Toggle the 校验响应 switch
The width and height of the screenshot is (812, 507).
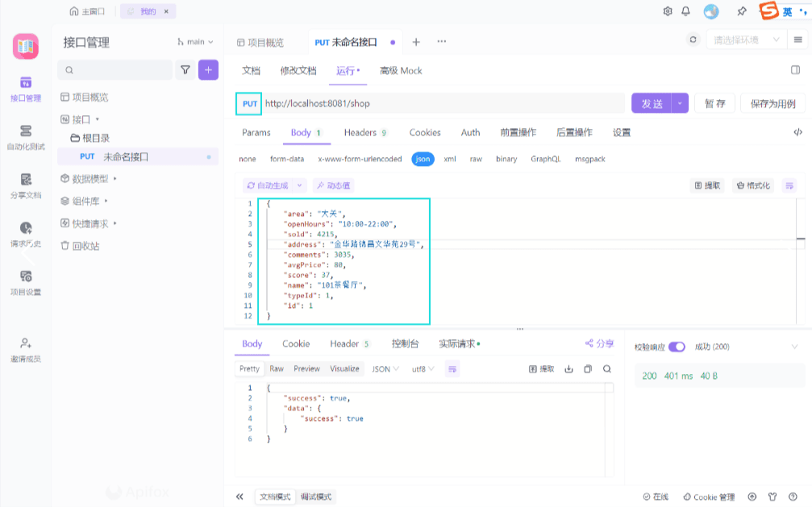click(x=677, y=347)
